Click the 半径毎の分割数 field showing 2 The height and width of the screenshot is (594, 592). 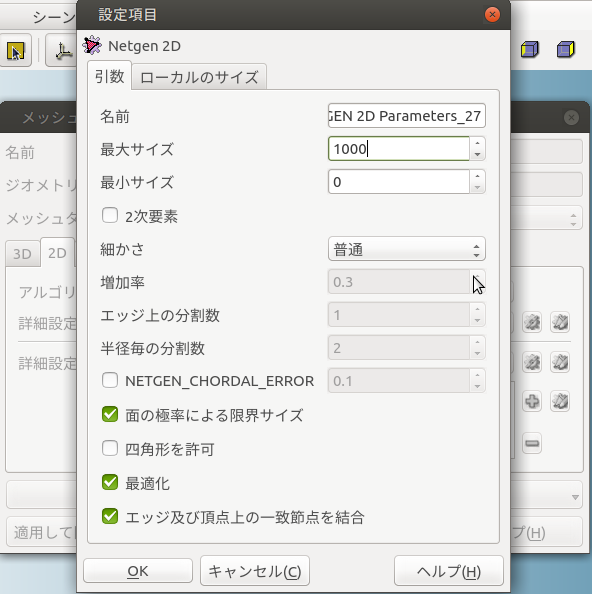399,348
